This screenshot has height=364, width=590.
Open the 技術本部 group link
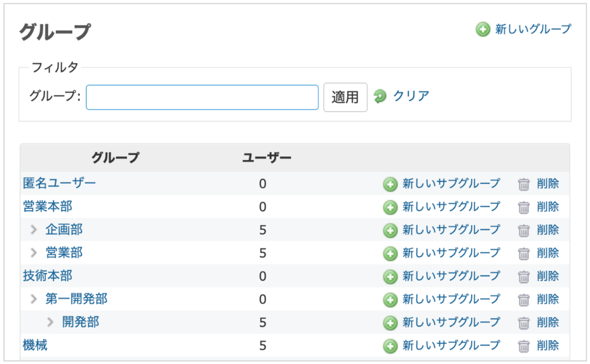pos(48,276)
